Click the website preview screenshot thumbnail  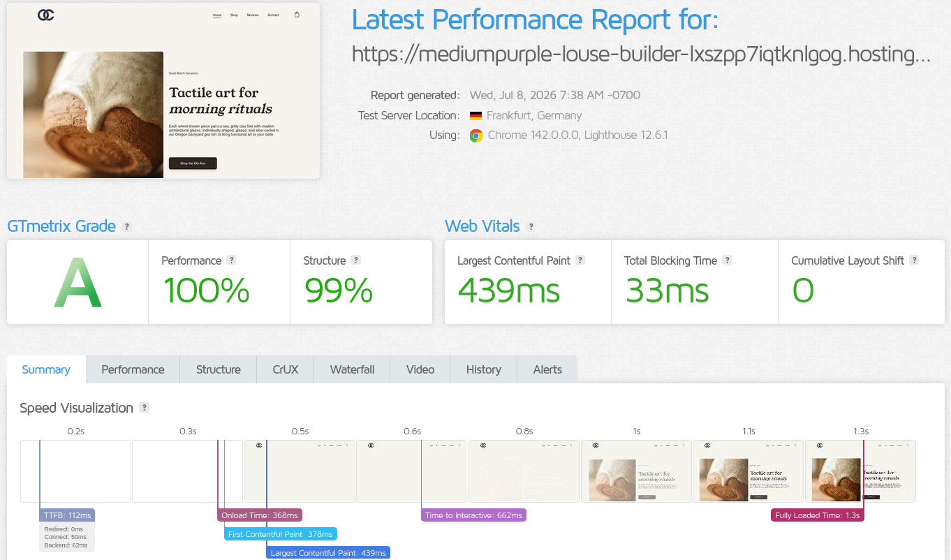(x=163, y=91)
